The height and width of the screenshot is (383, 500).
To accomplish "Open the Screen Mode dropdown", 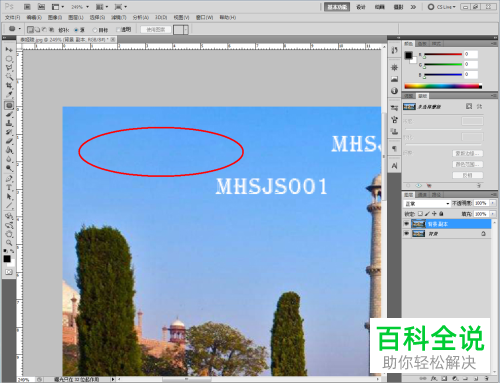I will [120, 7].
